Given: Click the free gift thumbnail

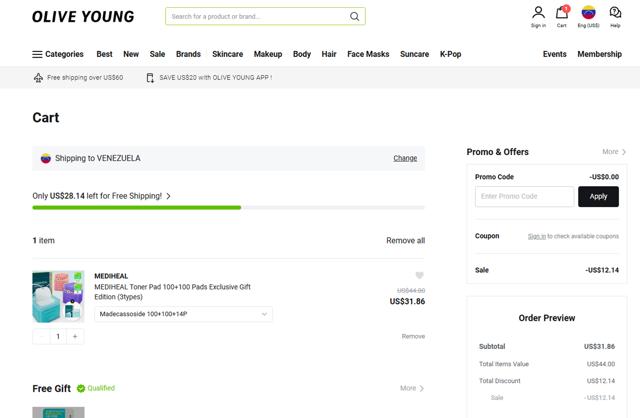Looking at the screenshot, I should coord(58,412).
